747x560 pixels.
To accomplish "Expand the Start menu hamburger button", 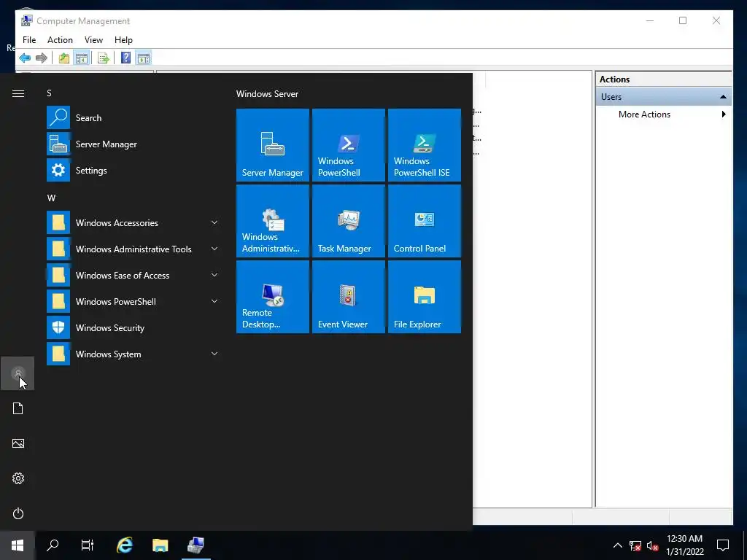I will coord(18,93).
